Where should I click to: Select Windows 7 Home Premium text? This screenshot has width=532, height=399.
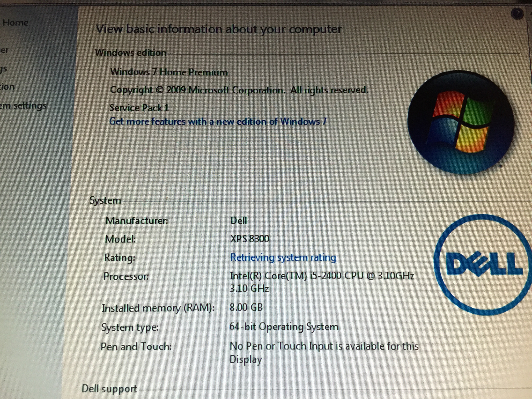click(x=169, y=72)
